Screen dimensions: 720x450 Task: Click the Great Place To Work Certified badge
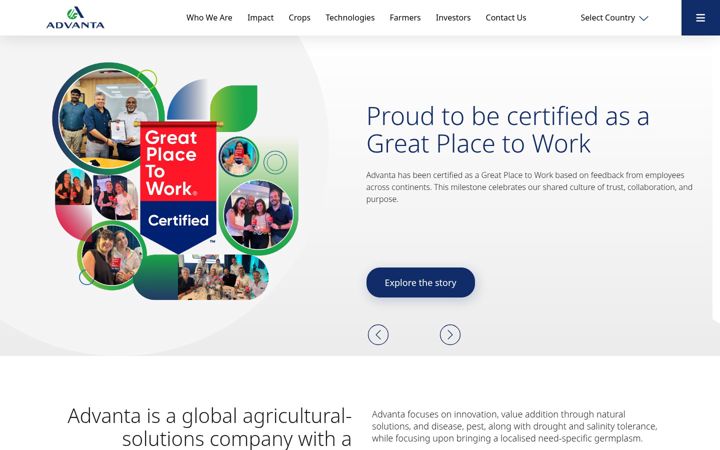(178, 187)
